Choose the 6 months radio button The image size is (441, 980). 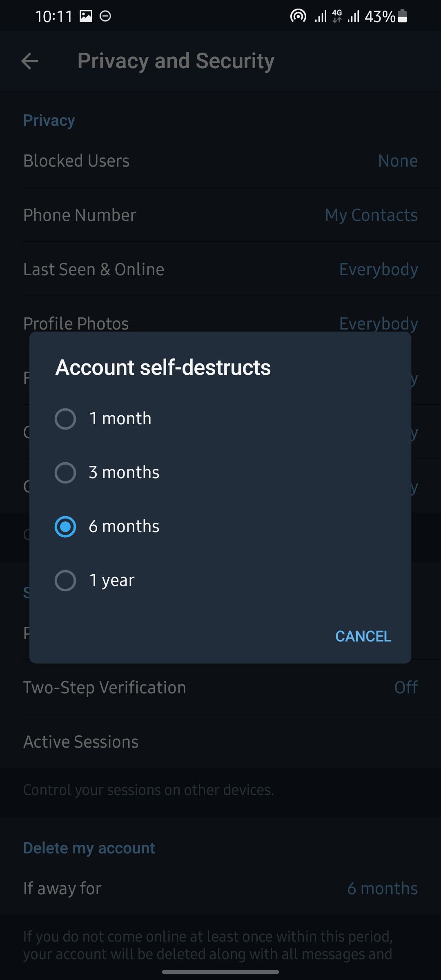[x=65, y=526]
